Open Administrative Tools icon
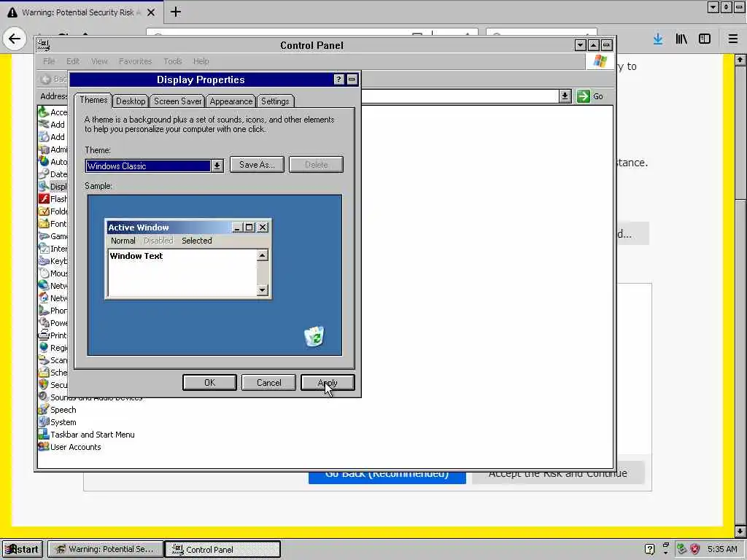 (44, 149)
